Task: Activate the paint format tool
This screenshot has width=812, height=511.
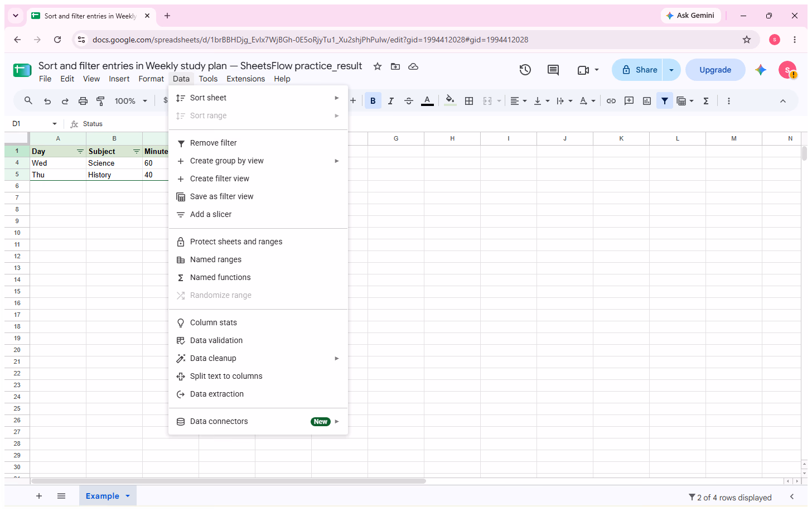Action: tap(101, 101)
